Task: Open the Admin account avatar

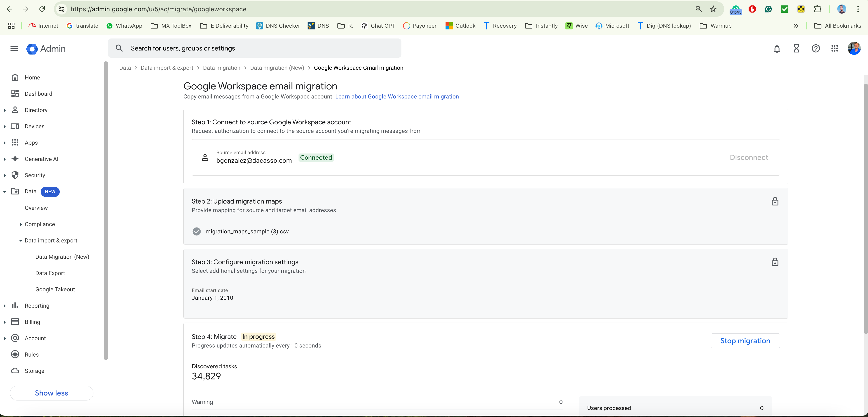Action: click(x=854, y=49)
